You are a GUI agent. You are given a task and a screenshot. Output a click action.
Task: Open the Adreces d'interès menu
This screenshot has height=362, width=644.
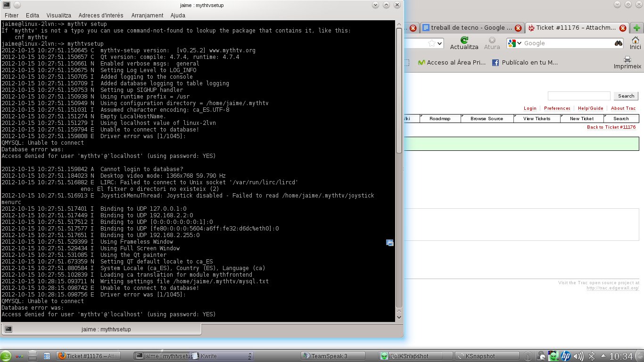pos(101,16)
